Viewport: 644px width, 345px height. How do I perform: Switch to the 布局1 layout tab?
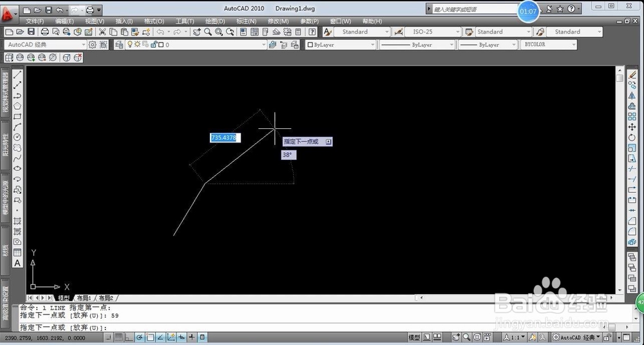tap(84, 298)
